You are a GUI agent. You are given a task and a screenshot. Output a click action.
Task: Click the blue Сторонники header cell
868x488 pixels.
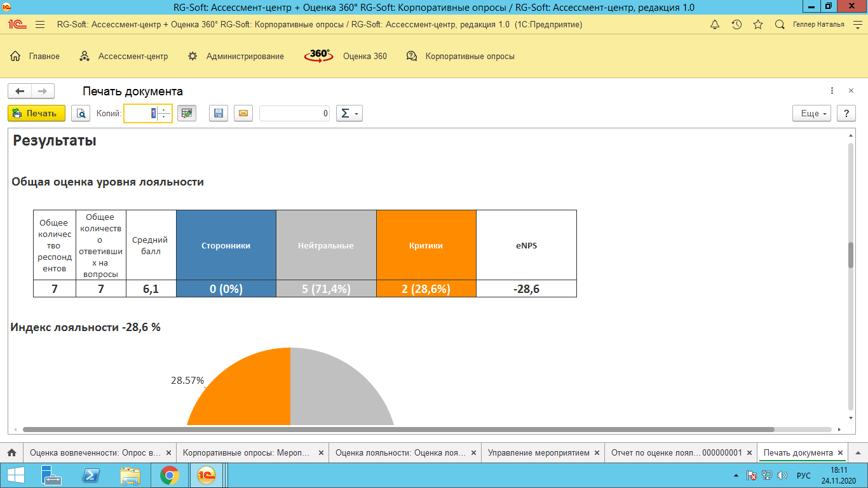pos(226,245)
